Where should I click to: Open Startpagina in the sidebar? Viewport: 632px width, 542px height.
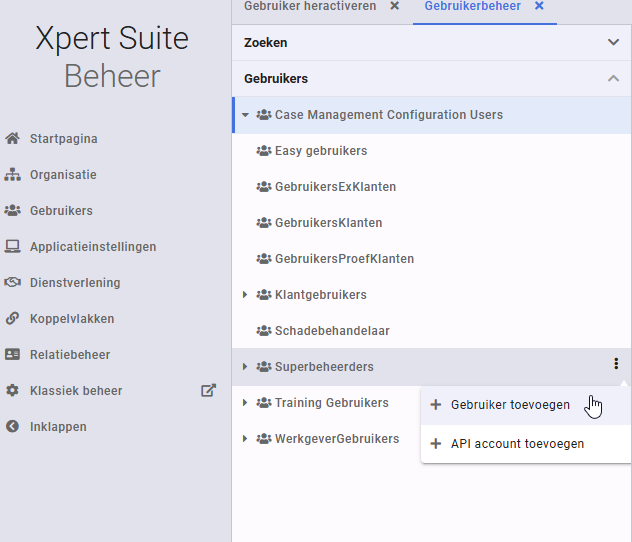click(64, 139)
